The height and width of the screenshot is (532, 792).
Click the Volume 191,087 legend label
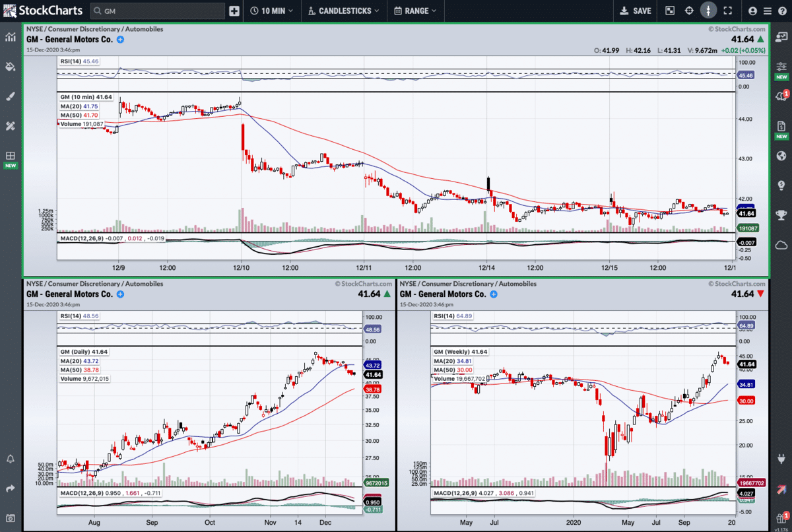point(82,124)
